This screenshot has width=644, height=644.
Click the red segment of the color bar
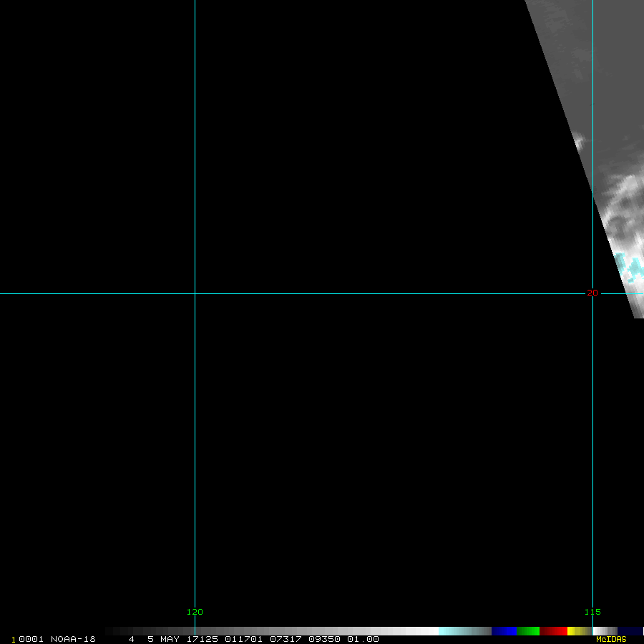553,631
